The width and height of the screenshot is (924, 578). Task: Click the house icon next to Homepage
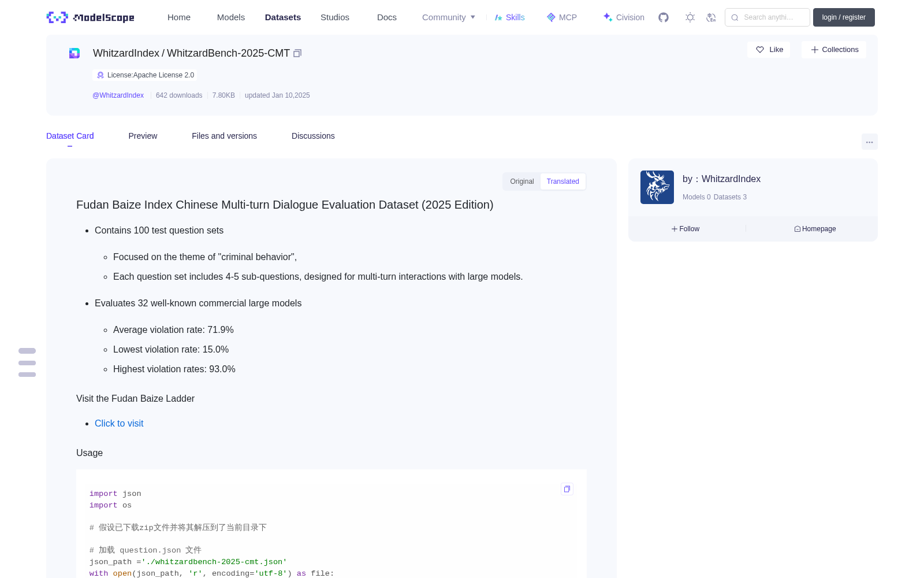coord(798,229)
